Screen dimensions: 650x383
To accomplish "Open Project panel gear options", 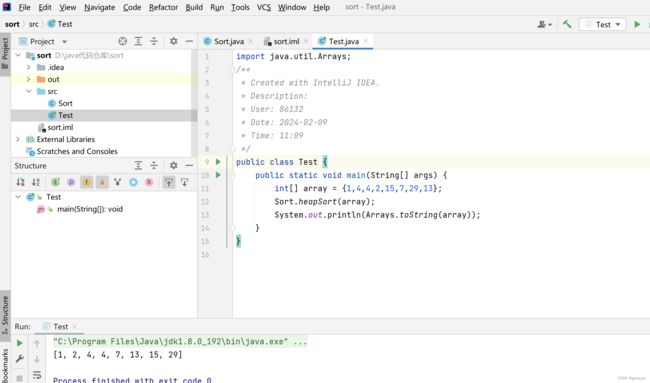I will [x=174, y=41].
